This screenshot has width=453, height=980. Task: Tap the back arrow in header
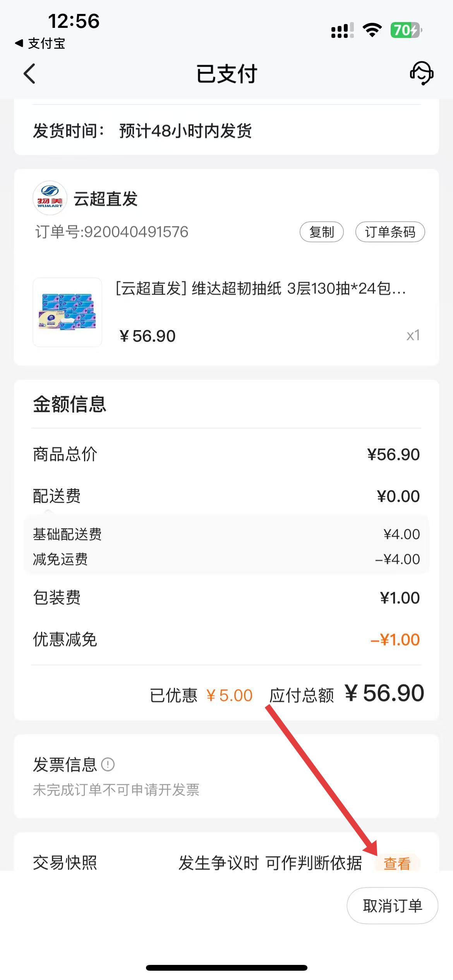29,74
